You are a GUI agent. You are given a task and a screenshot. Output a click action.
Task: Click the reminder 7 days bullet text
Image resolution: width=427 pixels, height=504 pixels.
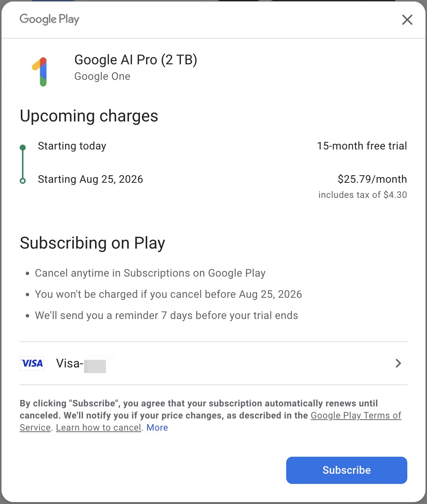pos(167,316)
